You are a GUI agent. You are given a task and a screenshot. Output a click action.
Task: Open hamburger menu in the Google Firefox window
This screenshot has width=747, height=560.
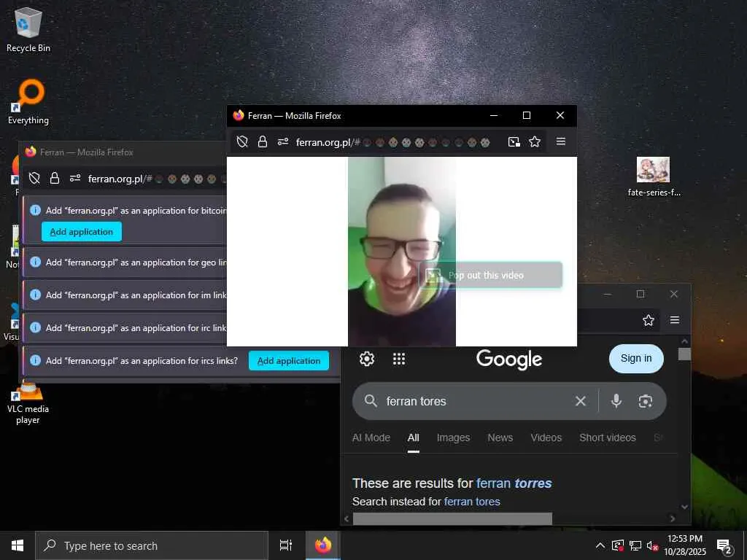[675, 320]
